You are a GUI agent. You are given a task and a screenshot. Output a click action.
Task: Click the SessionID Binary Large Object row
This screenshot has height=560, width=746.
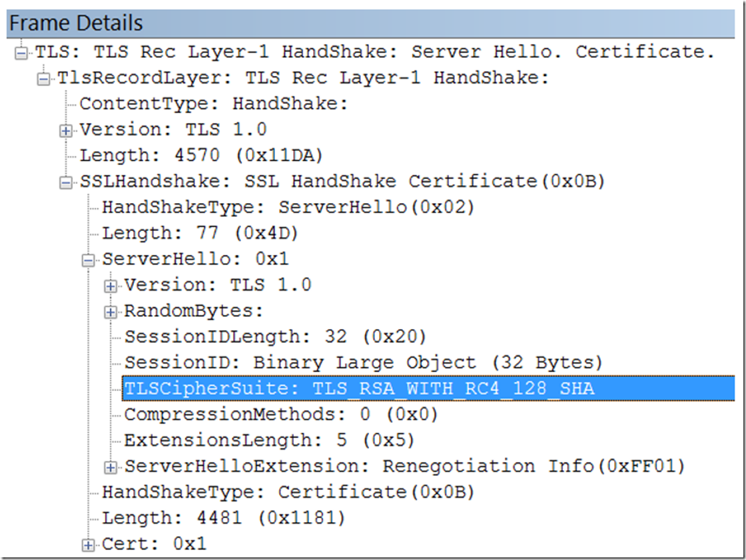[x=363, y=363]
